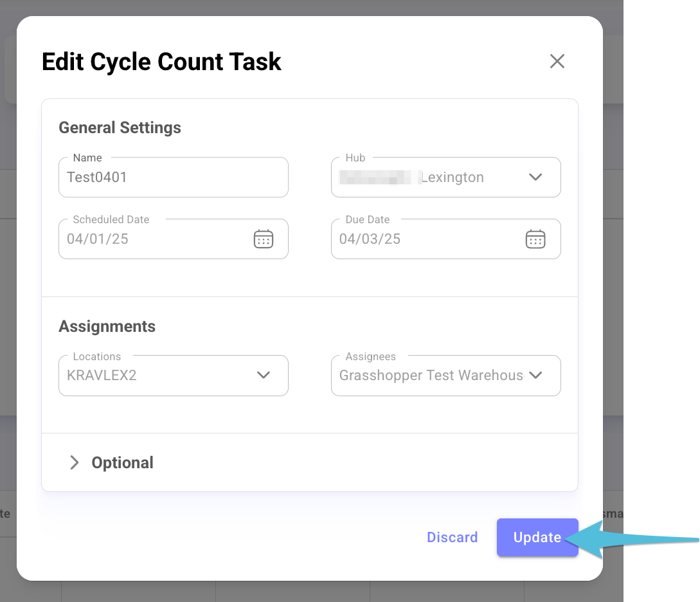
Task: Click the General Settings heading
Action: coord(120,128)
